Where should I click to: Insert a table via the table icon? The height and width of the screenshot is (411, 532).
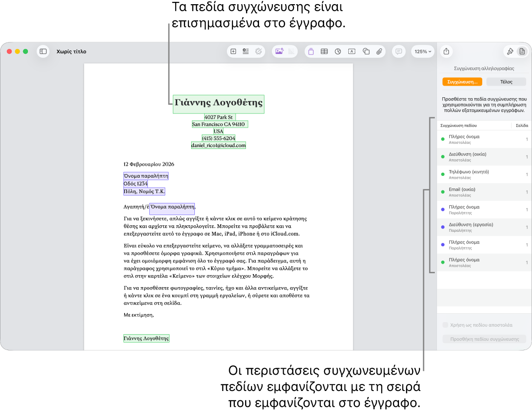[324, 51]
